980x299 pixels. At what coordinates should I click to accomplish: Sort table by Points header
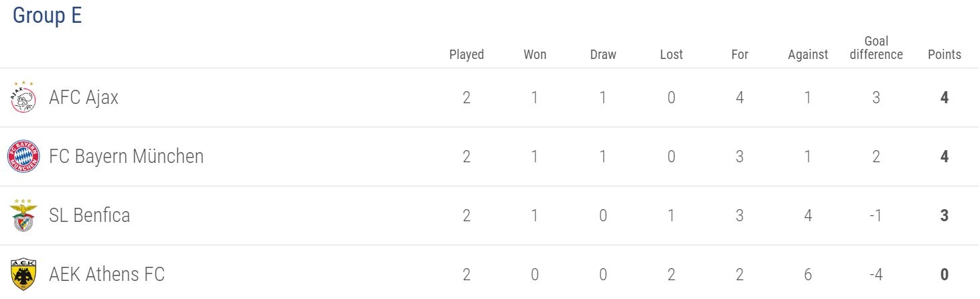point(945,55)
